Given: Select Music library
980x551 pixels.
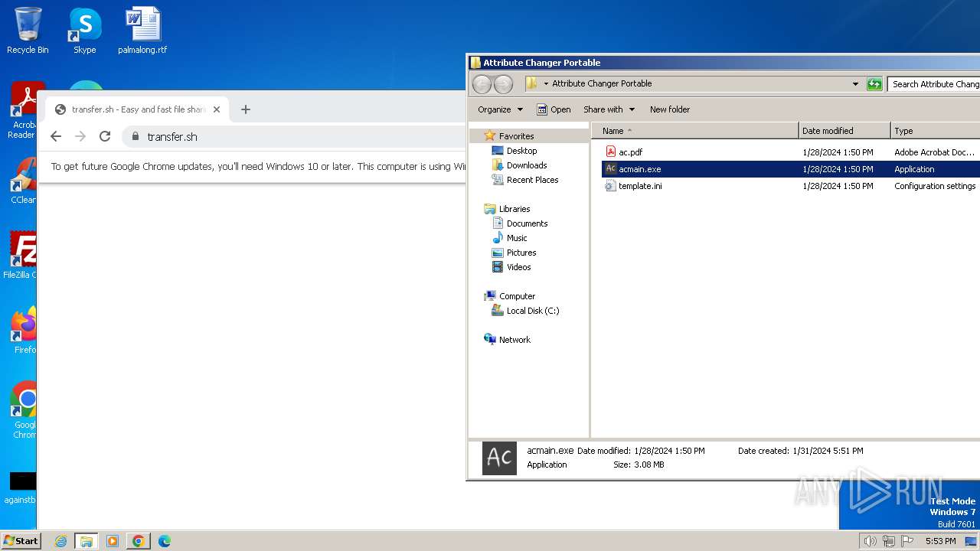Looking at the screenshot, I should (517, 238).
